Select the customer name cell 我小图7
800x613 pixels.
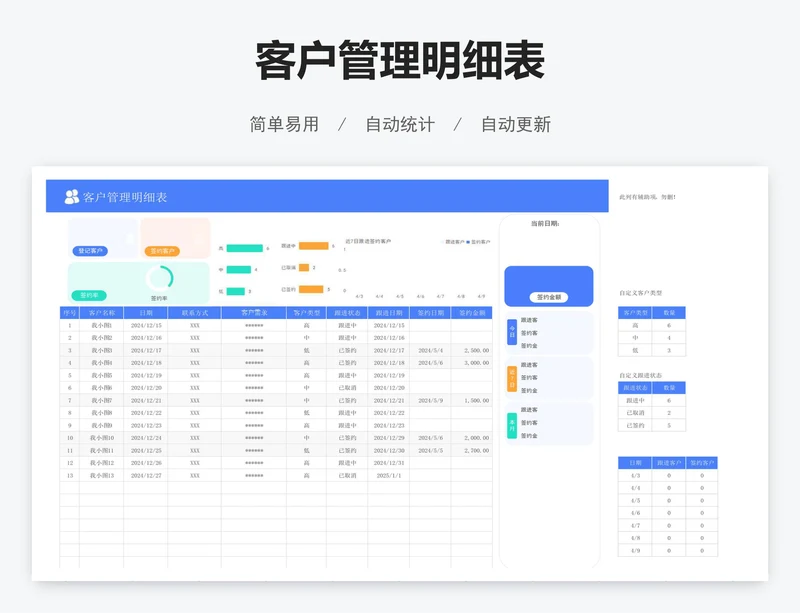[x=102, y=400]
